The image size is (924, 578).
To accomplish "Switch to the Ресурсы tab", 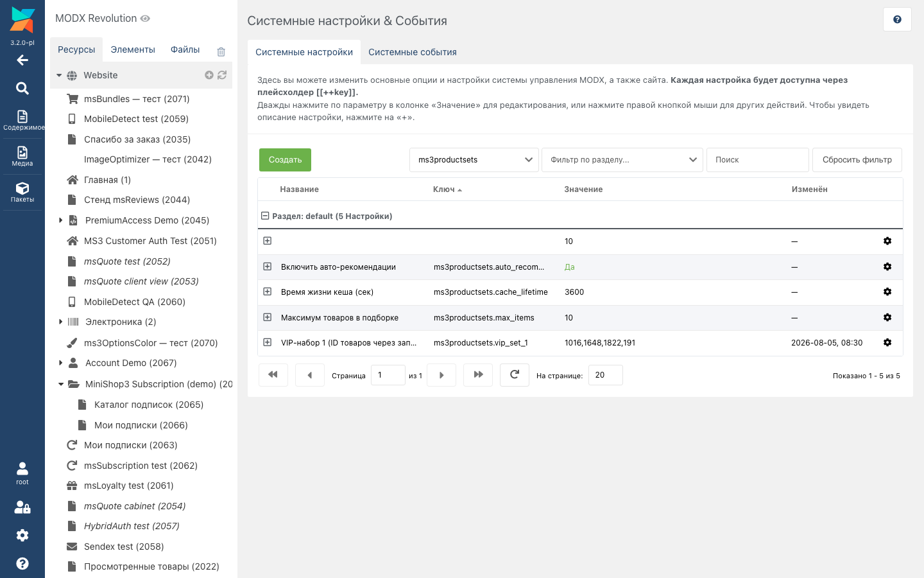I will pos(76,49).
